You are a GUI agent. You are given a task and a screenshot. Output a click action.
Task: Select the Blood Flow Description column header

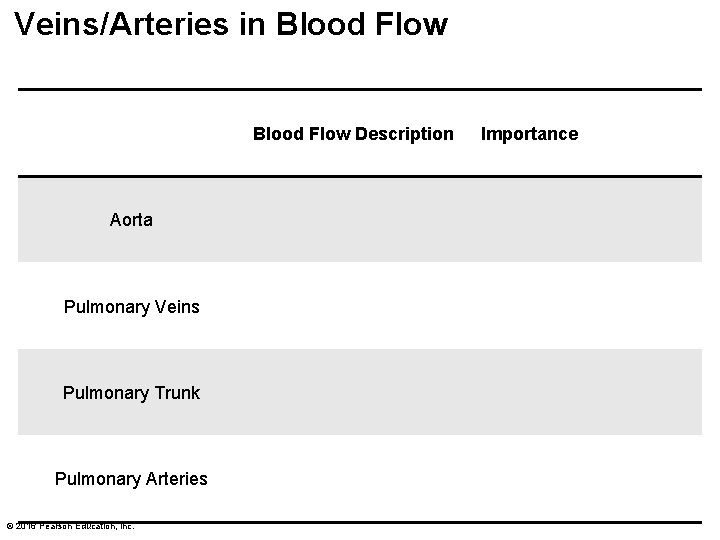tap(353, 134)
